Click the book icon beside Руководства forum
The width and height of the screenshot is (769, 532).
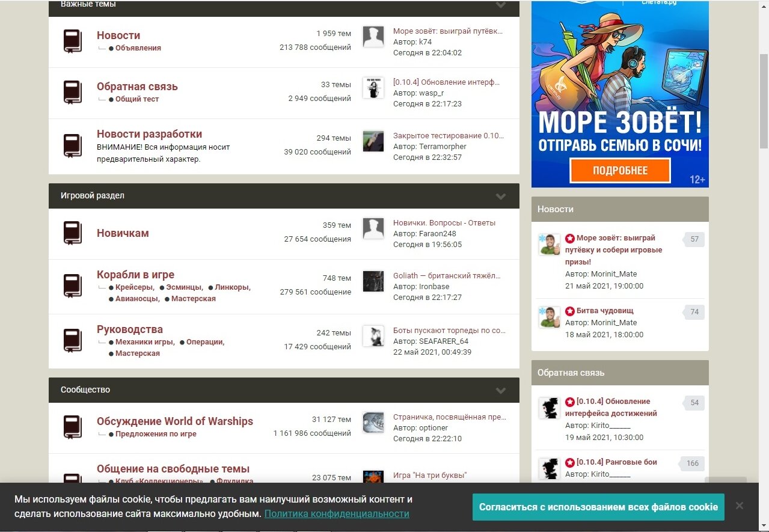tap(73, 340)
